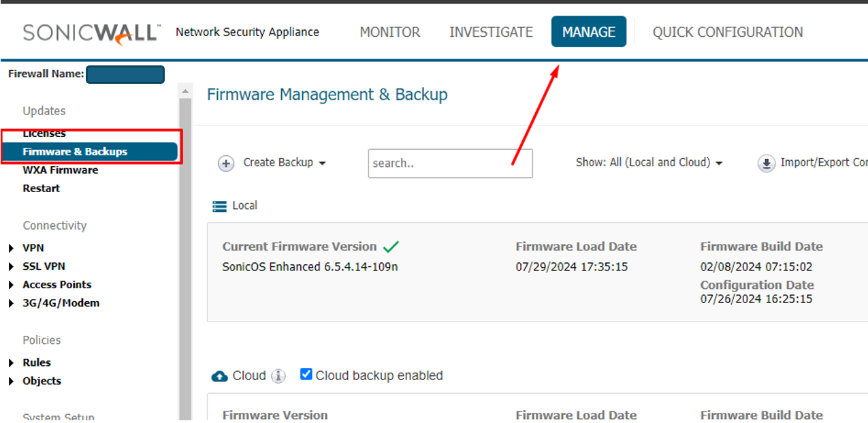Click the Cloud section Firmware Version header

coord(275,415)
